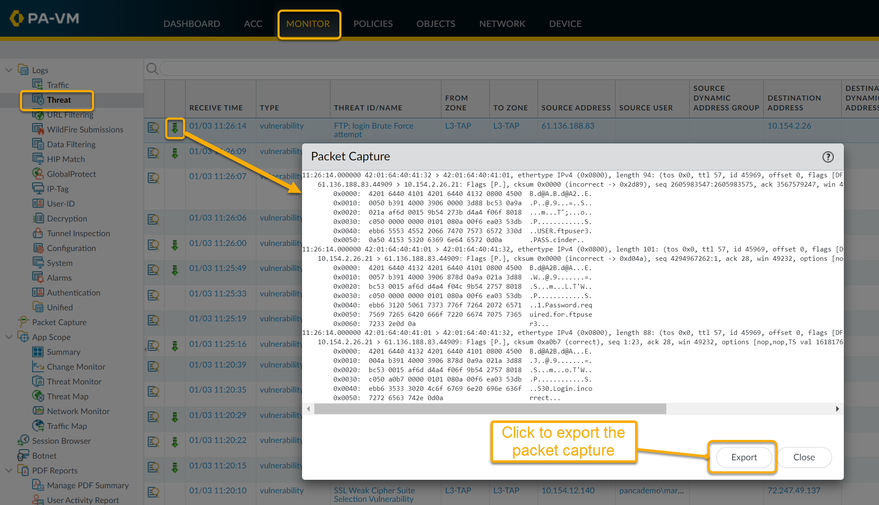Collapse the PDF Reports tree node

[9, 470]
